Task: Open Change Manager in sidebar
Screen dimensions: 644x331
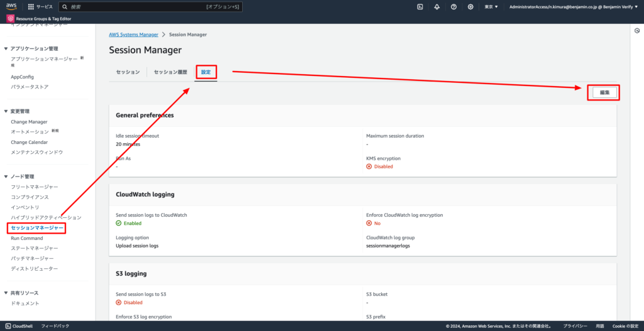Action: [x=29, y=122]
